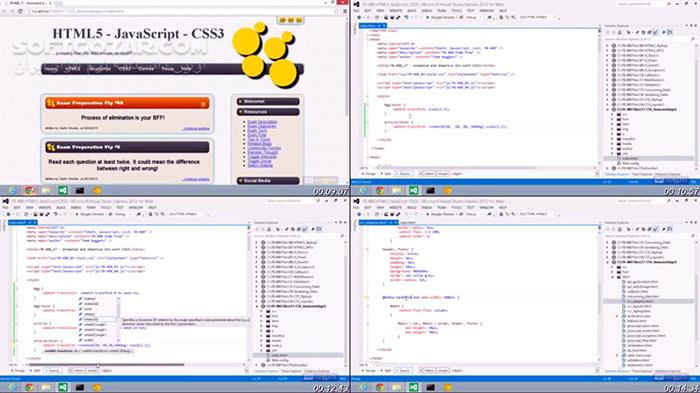Expand the css folder in top-right Solution Explorer
Screen dimensions: 700x393
612,114
